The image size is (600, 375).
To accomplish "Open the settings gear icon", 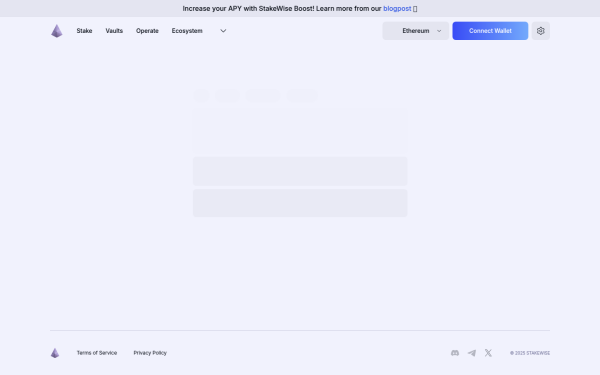I will coord(540,31).
